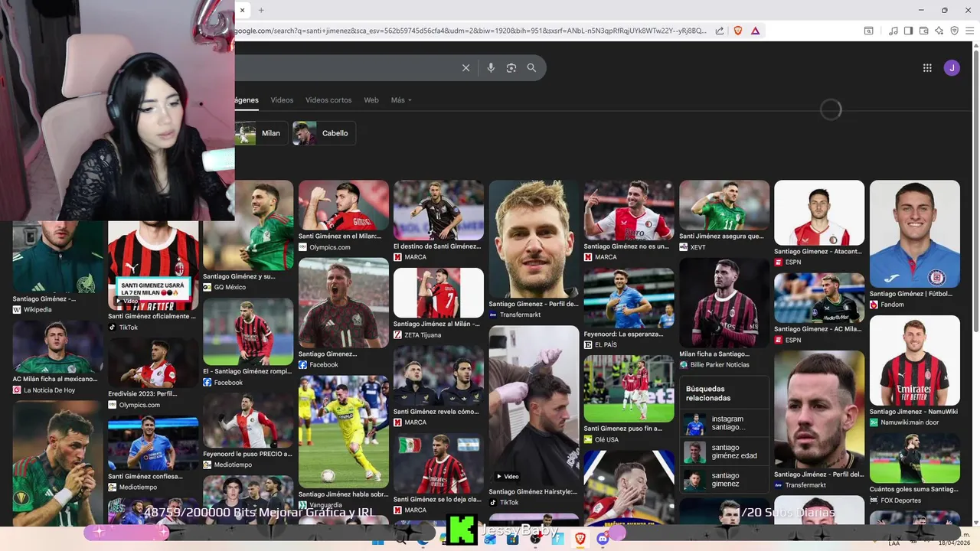Click the Google search text field
The image size is (980, 551).
345,68
